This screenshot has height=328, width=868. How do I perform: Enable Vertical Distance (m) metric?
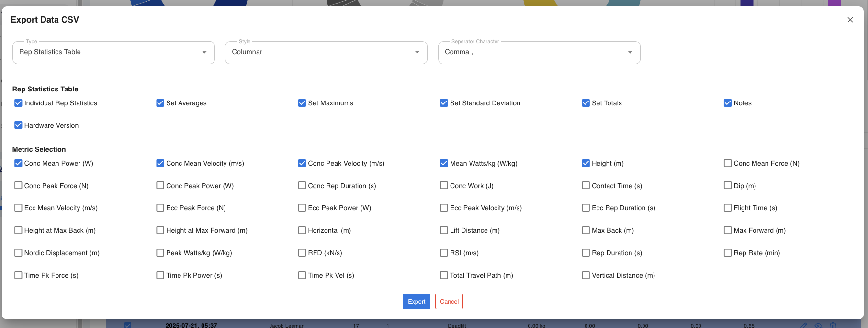pos(586,275)
